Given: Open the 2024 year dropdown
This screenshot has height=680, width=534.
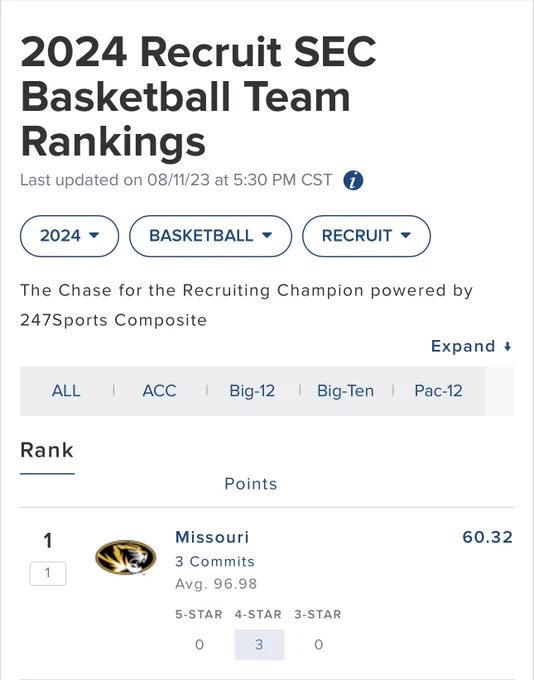Looking at the screenshot, I should tap(69, 236).
